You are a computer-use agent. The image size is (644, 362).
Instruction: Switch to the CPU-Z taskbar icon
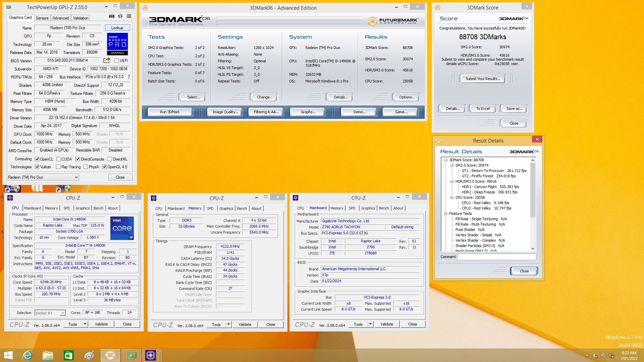[x=151, y=355]
